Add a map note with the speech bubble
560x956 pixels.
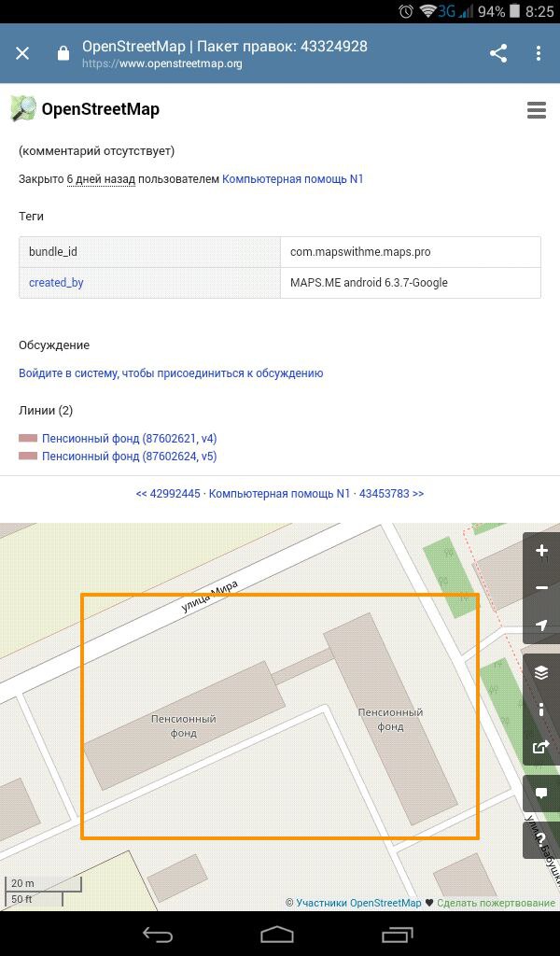541,794
